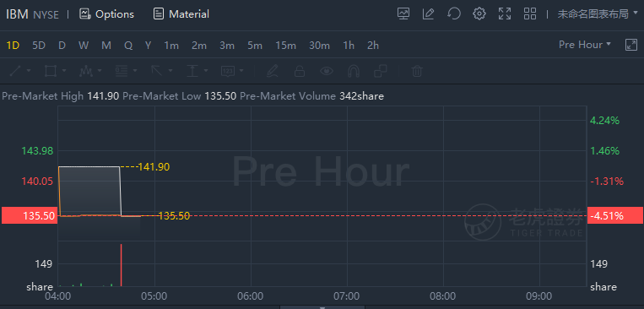
Task: Open the chart monitor icon in top bar
Action: [x=403, y=14]
